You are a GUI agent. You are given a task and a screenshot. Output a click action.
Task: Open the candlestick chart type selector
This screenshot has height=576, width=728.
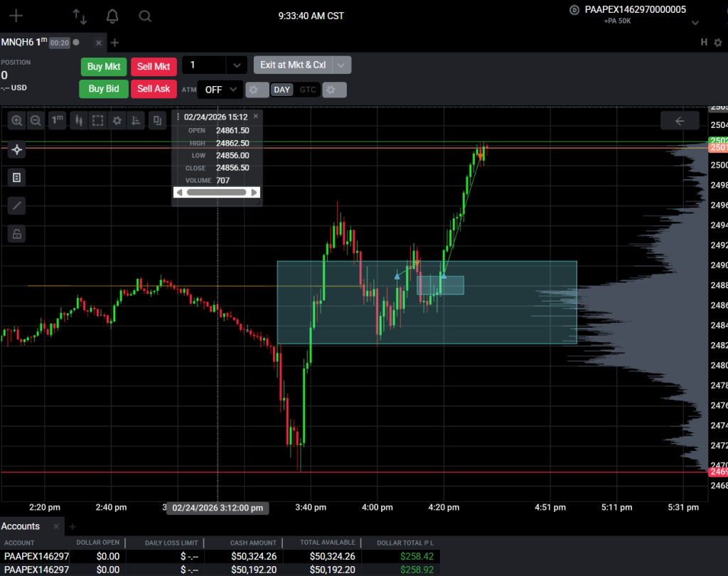click(79, 121)
